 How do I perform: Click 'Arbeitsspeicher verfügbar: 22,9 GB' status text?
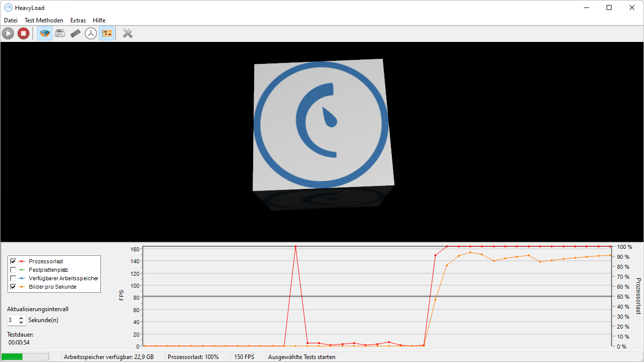(x=109, y=357)
